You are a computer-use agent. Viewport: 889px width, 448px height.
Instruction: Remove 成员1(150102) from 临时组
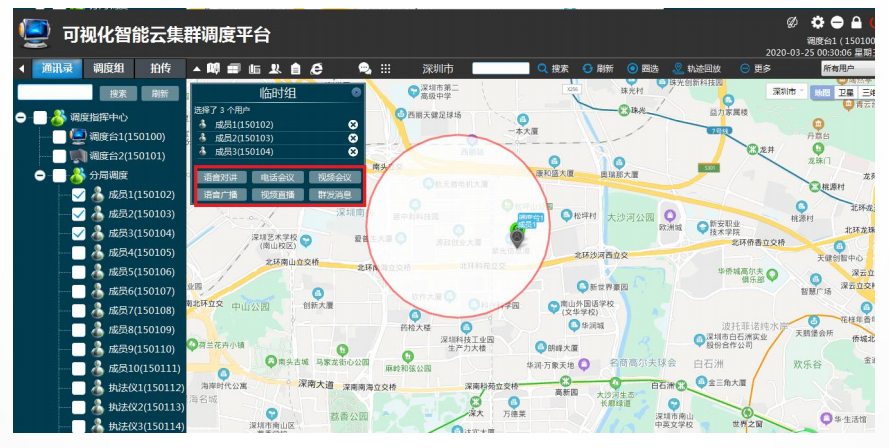click(x=353, y=125)
